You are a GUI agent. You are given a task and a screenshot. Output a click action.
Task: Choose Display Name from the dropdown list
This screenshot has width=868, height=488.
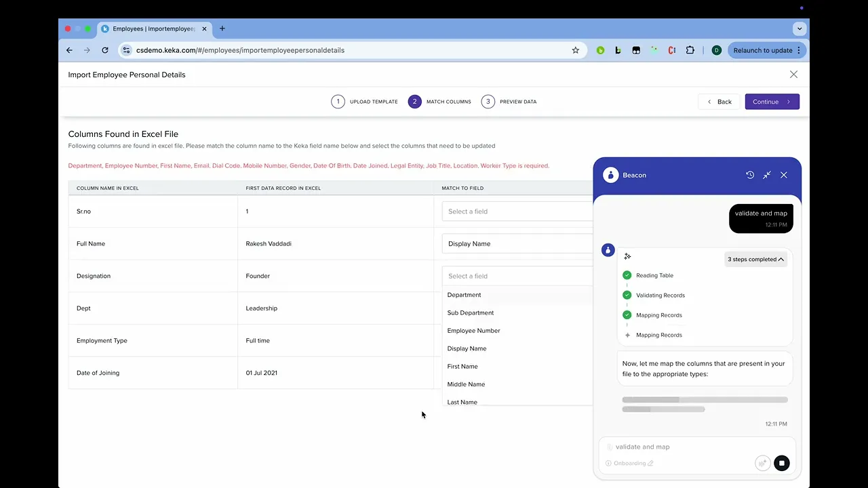point(517,348)
